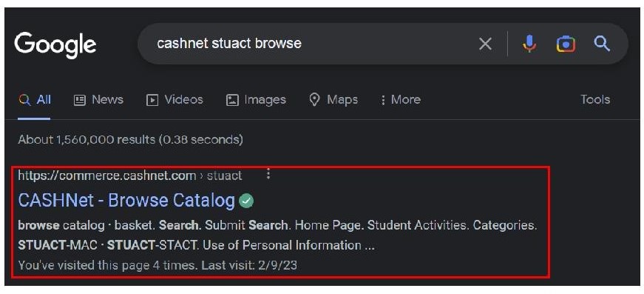Open three-dot menu beside result URL
The image size is (644, 294).
[268, 174]
